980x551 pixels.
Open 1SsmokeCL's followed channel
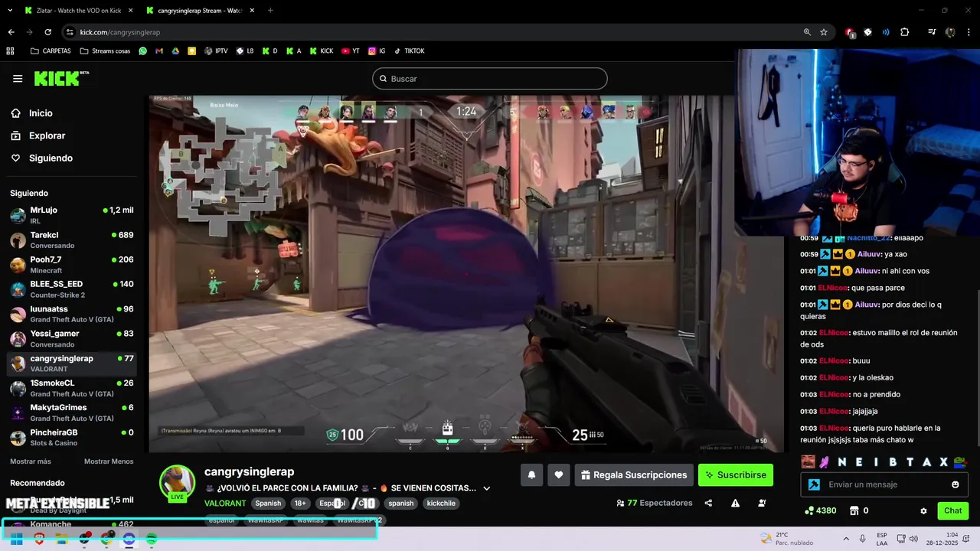tap(72, 388)
